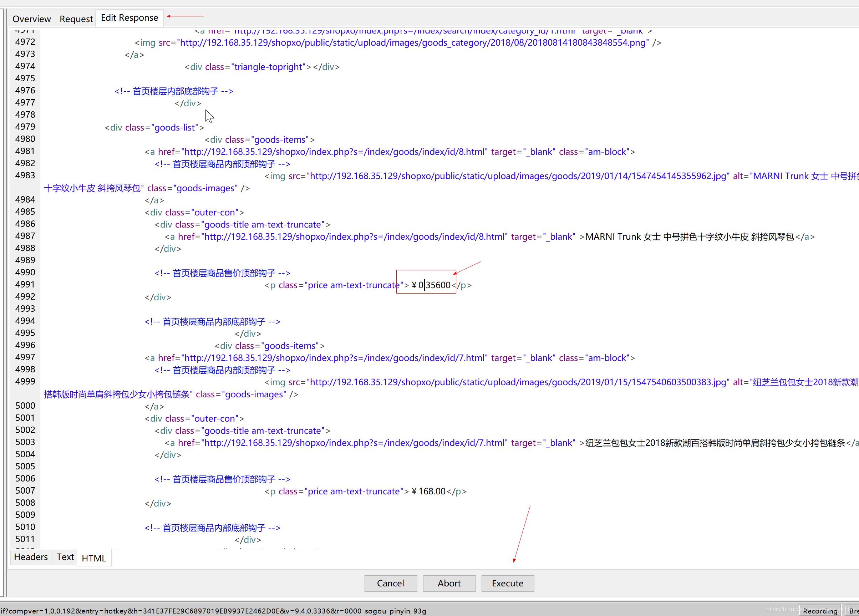The width and height of the screenshot is (859, 616).
Task: Click the ¥168.00 price text
Action: pyautogui.click(x=428, y=491)
